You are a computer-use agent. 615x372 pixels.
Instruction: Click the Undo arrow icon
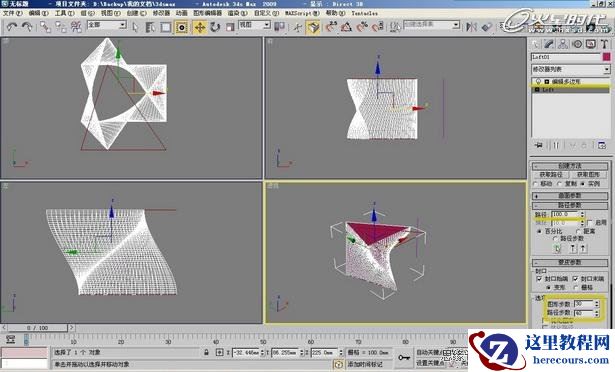click(x=12, y=27)
